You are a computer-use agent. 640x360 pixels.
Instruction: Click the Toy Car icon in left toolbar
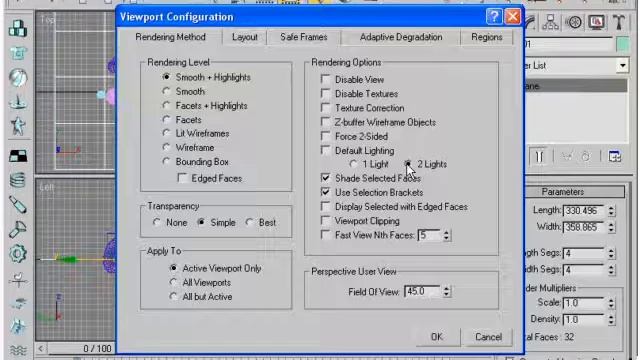pyautogui.click(x=18, y=303)
